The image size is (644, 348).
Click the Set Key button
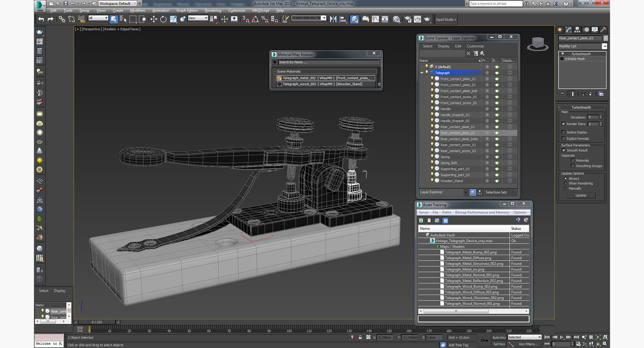coord(499,344)
